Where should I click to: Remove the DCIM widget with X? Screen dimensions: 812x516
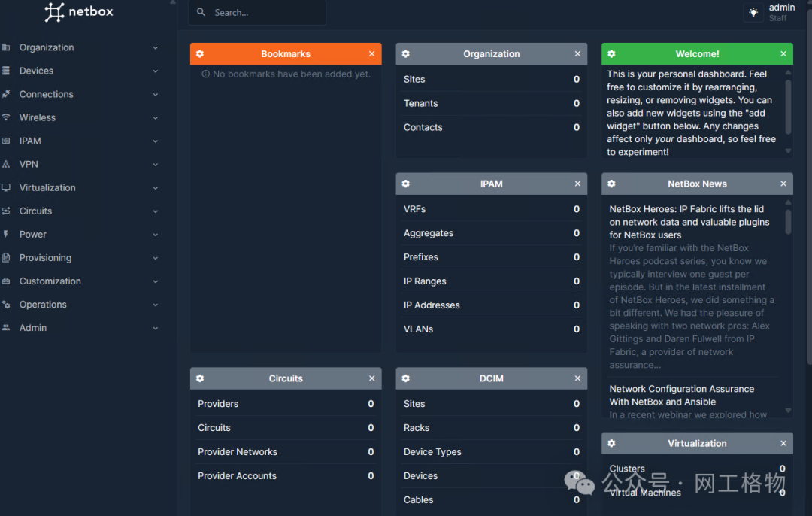(577, 378)
